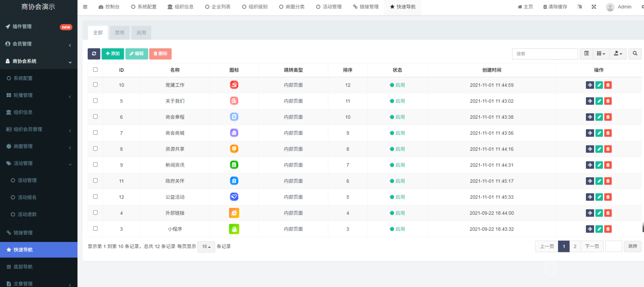Click the 小程序 row icon thumbnail
Image resolution: width=644 pixels, height=287 pixels.
[x=234, y=229]
